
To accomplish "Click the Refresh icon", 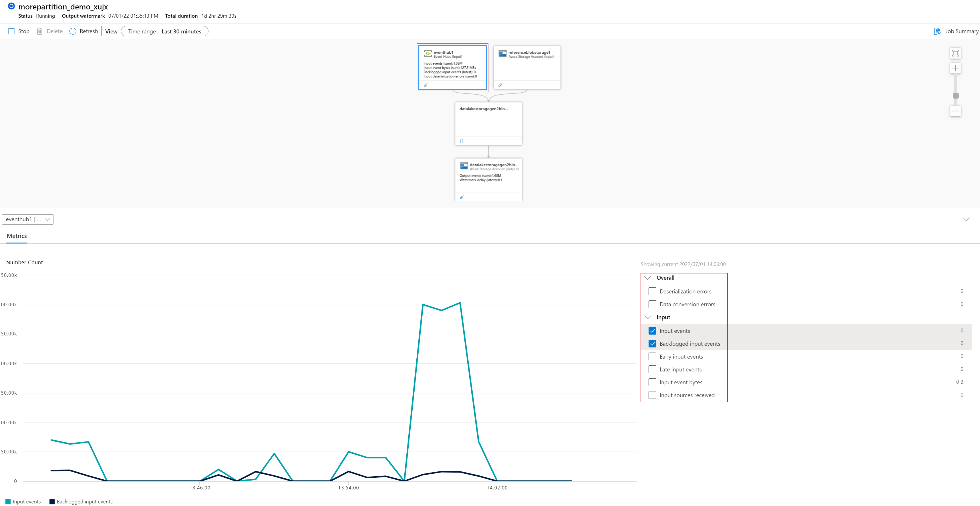I will pos(73,31).
